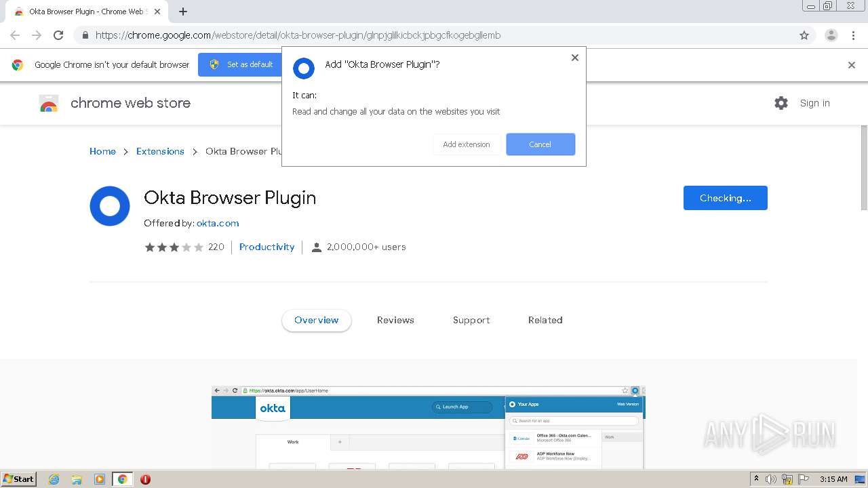Reload the current page
The image size is (868, 488).
(x=58, y=35)
